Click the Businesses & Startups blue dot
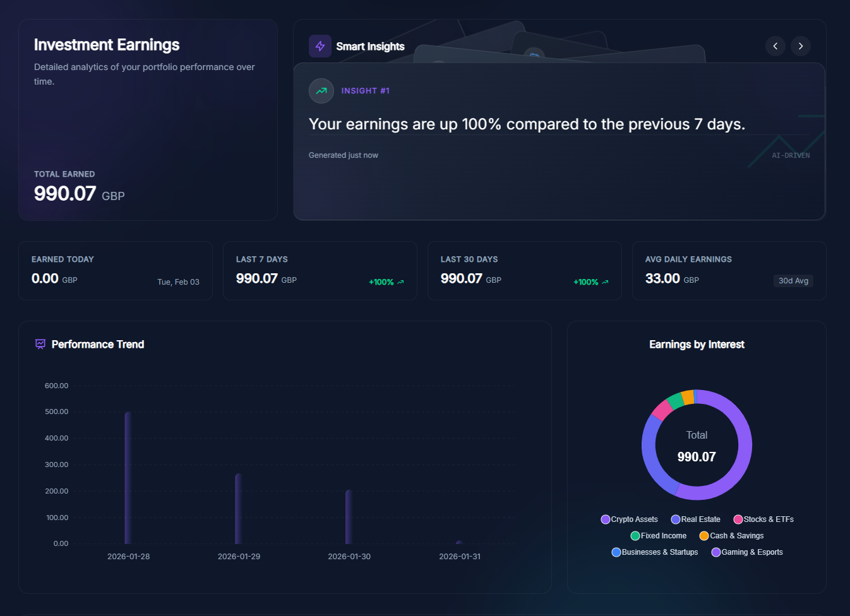 point(616,552)
